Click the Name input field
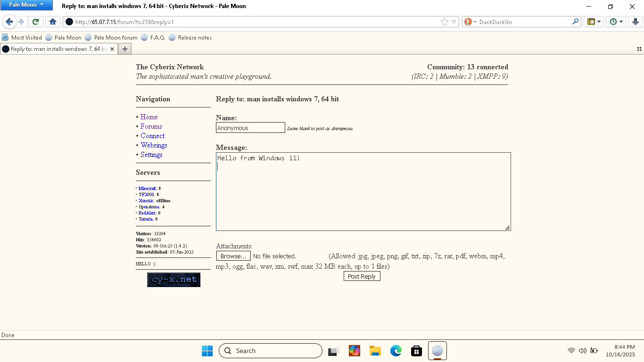The width and height of the screenshot is (644, 362). [250, 128]
